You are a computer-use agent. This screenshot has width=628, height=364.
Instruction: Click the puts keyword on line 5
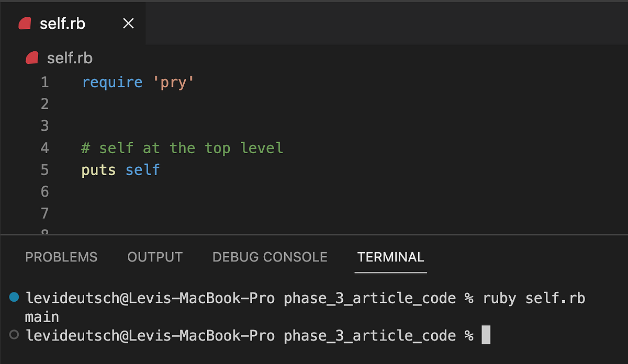98,170
